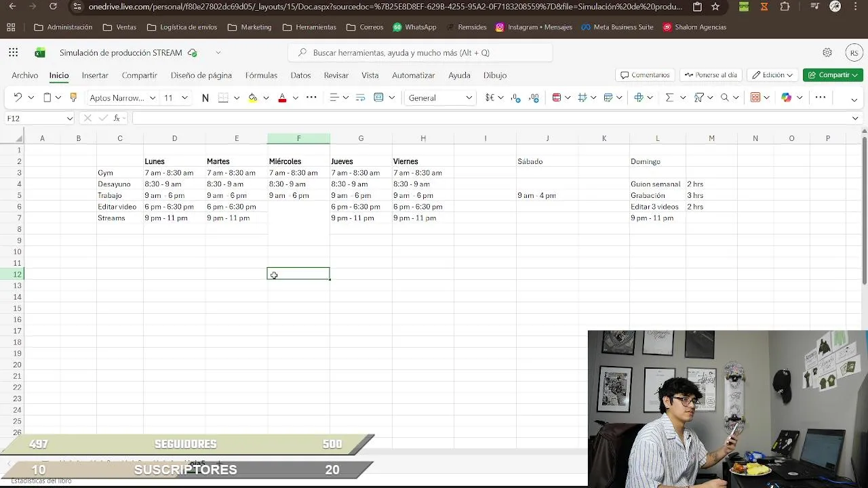Image resolution: width=868 pixels, height=488 pixels.
Task: Bookmark this page with star icon
Action: 715,7
